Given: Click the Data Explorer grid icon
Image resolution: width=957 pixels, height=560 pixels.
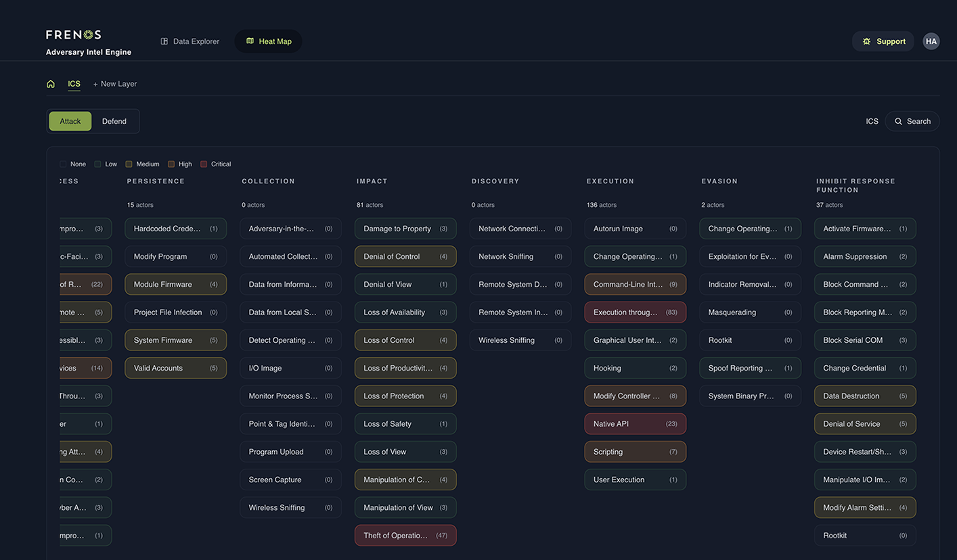Looking at the screenshot, I should (164, 41).
